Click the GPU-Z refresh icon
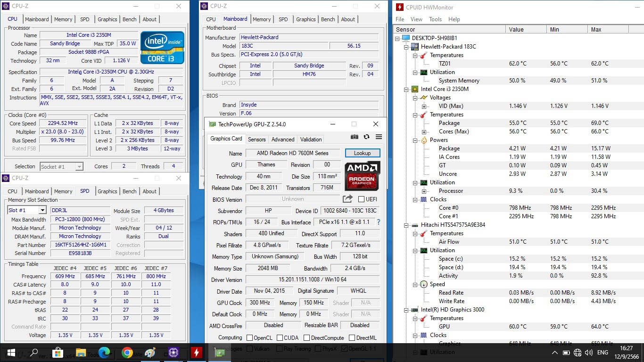Image resolution: width=644 pixels, height=362 pixels. pyautogui.click(x=366, y=137)
